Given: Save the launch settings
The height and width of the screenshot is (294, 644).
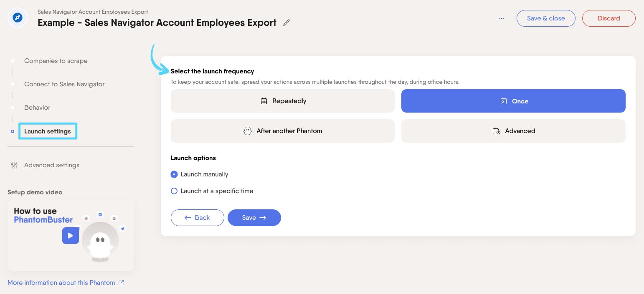Looking at the screenshot, I should coord(254,218).
